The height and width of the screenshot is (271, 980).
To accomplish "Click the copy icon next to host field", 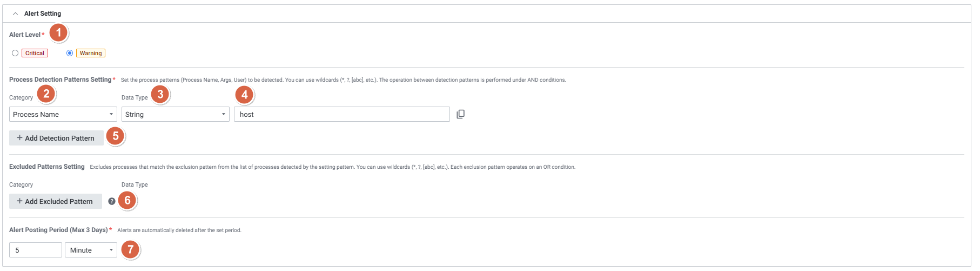I will coord(460,114).
